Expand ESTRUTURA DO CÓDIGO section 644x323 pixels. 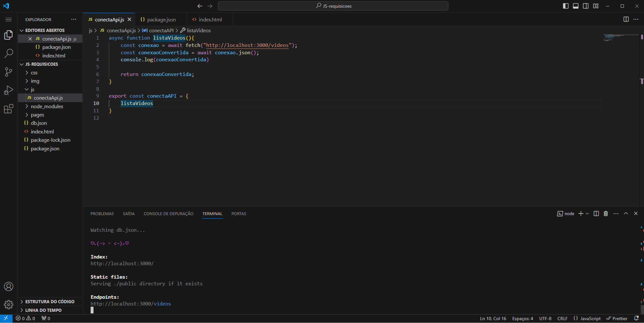(49, 302)
